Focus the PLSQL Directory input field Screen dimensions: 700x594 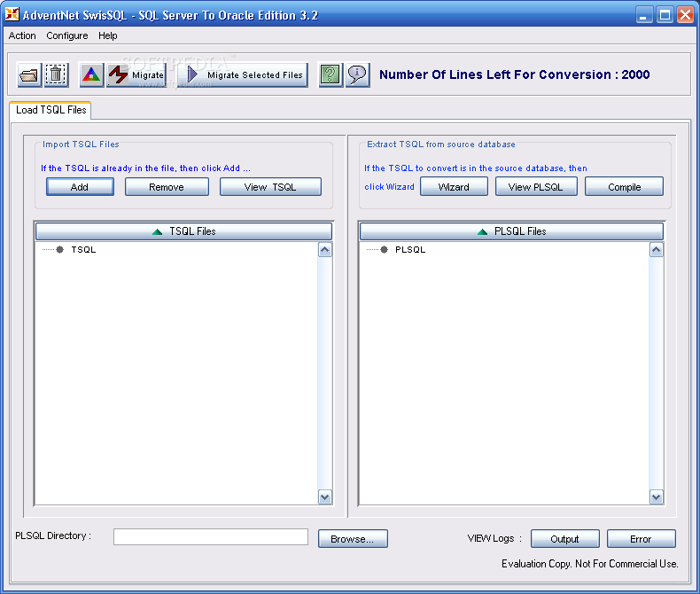211,537
